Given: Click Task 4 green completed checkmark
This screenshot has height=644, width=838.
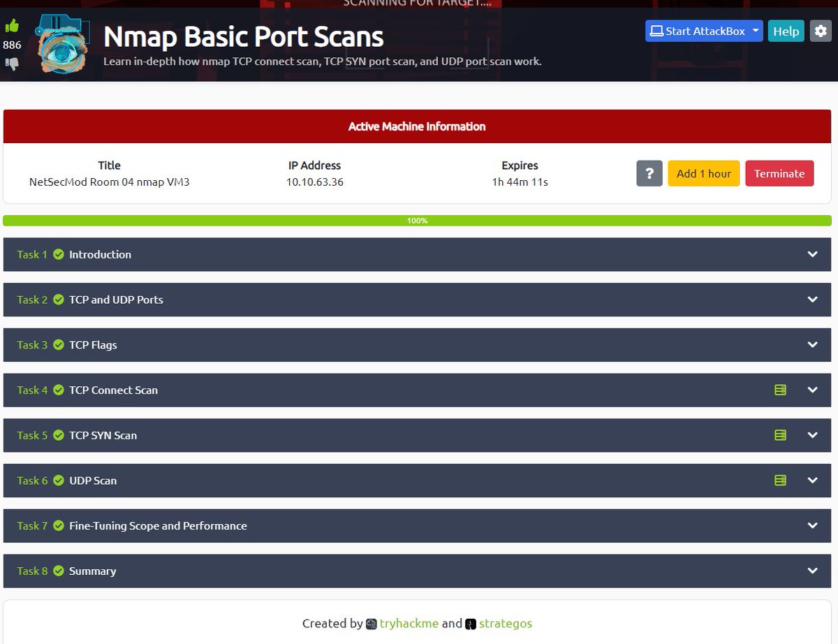Looking at the screenshot, I should point(59,390).
